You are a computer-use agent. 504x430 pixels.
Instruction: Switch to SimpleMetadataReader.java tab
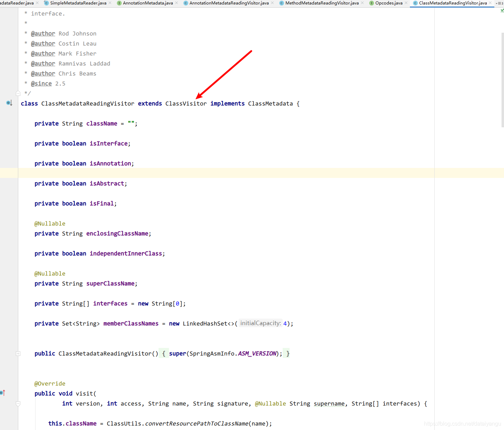78,3
